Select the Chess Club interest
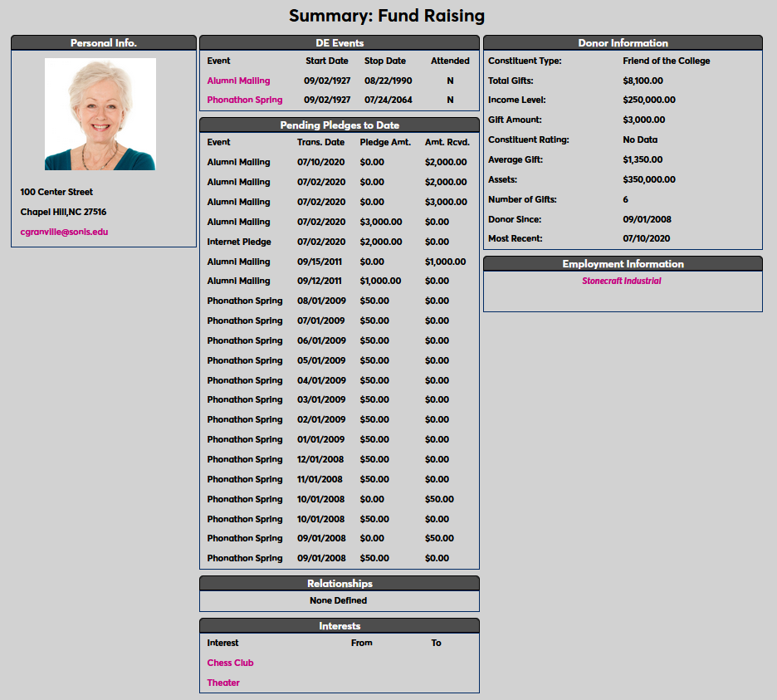Viewport: 777px width, 700px height. point(230,663)
